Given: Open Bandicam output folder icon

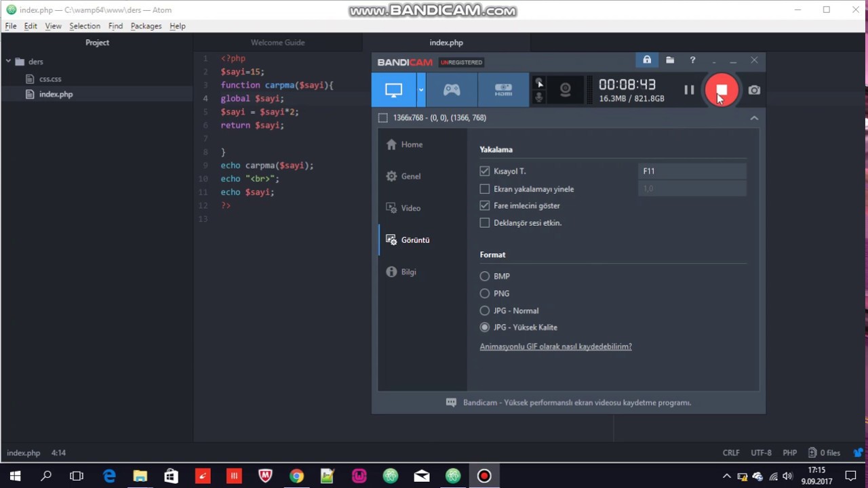Looking at the screenshot, I should tap(670, 60).
